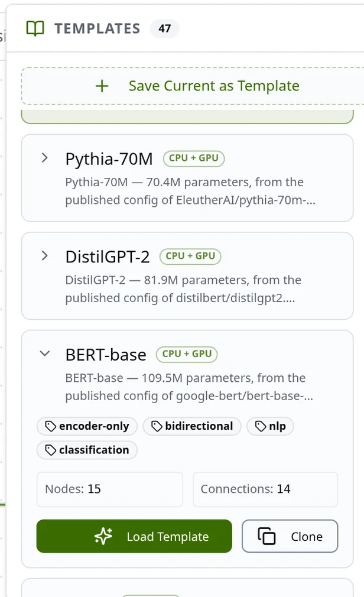Expand the DistilGPT-2 template card
The image size is (364, 597).
pos(44,256)
